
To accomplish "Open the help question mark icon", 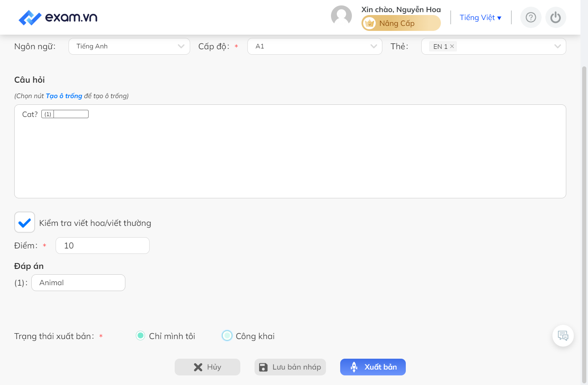I will tap(531, 18).
